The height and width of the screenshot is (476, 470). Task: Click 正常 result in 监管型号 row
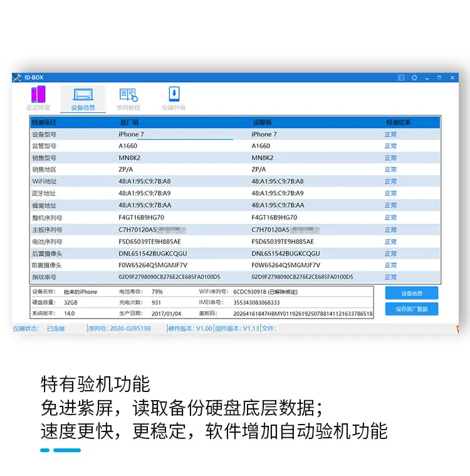pos(391,146)
